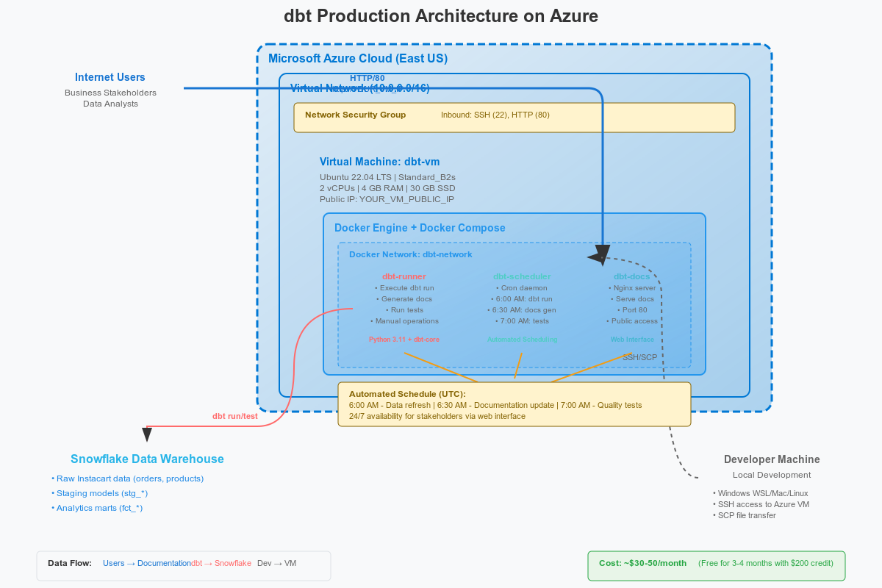Screen dimensions: 882x588
Task: Select the dbt-runner container icon
Action: point(404,276)
